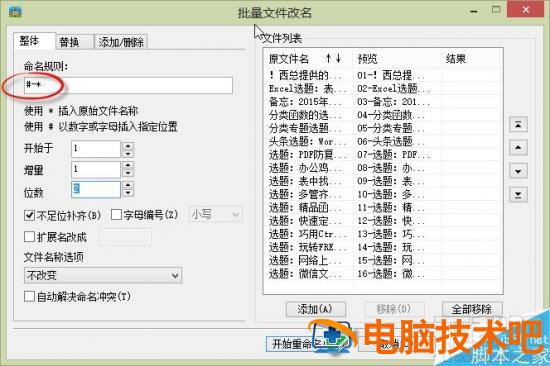Close the 批量文件改名 window
The height and width of the screenshot is (366, 550).
(x=525, y=10)
